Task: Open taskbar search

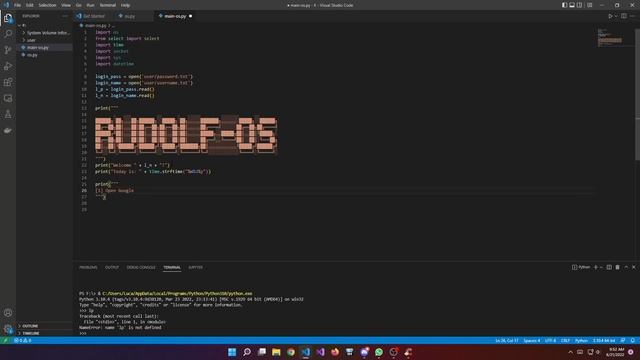Action: (x=247, y=352)
